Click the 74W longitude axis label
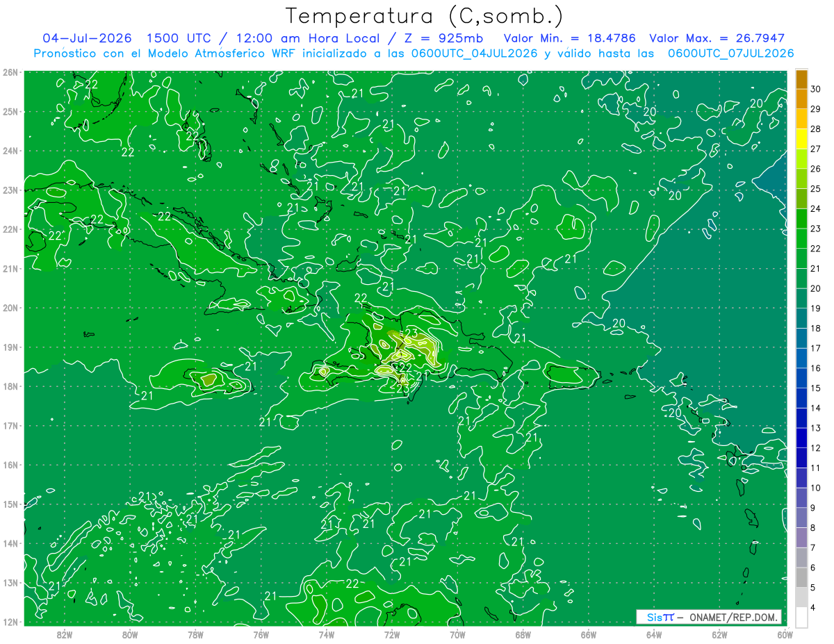 (327, 634)
